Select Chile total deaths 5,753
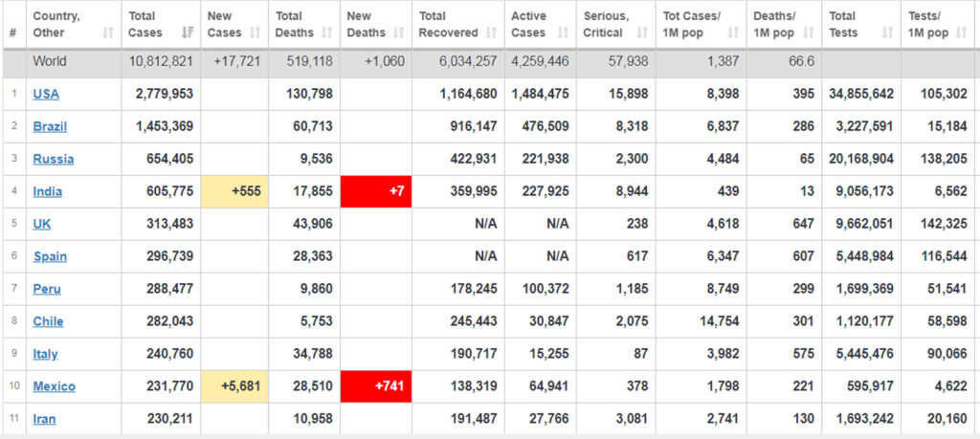This screenshot has height=439, width=980. tap(316, 321)
